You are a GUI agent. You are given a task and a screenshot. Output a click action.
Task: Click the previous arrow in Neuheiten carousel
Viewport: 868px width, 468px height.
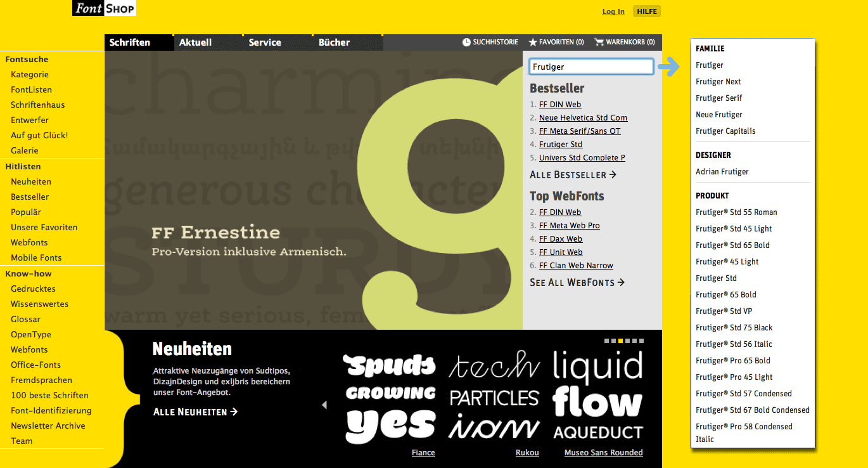(324, 405)
